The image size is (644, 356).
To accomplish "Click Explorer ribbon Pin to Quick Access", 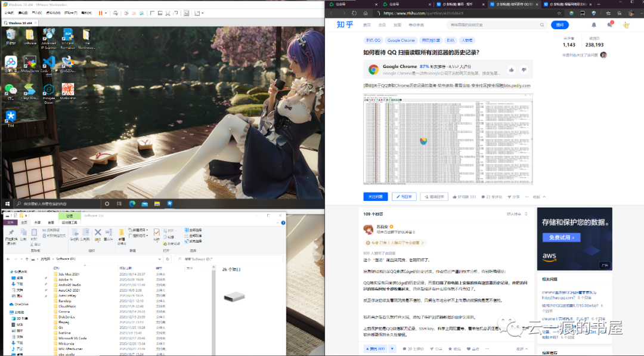I will (x=11, y=236).
